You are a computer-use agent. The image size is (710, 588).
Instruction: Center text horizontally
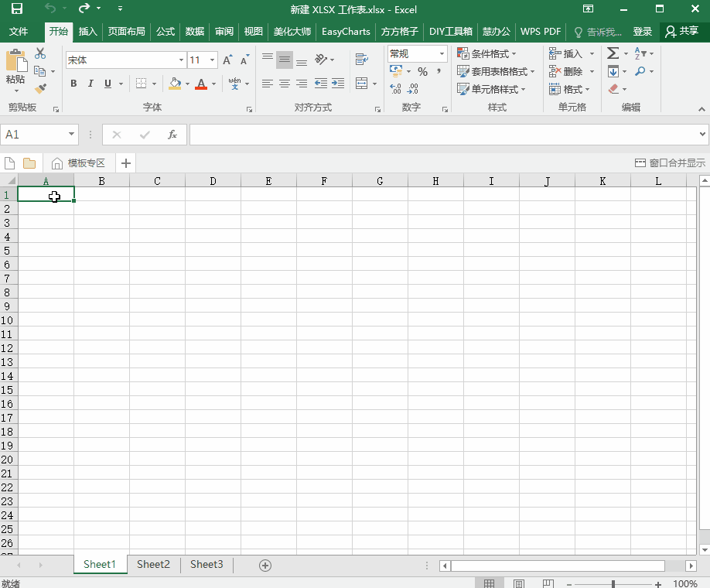tap(285, 84)
